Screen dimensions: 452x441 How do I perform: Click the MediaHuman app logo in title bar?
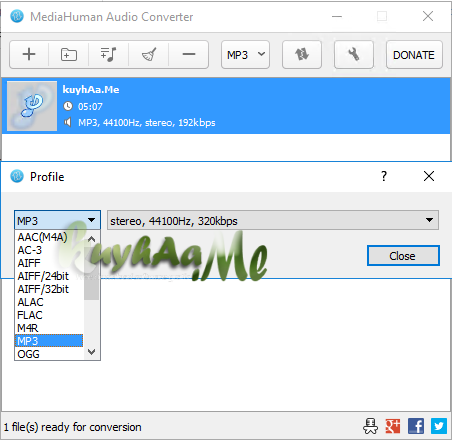pyautogui.click(x=17, y=16)
